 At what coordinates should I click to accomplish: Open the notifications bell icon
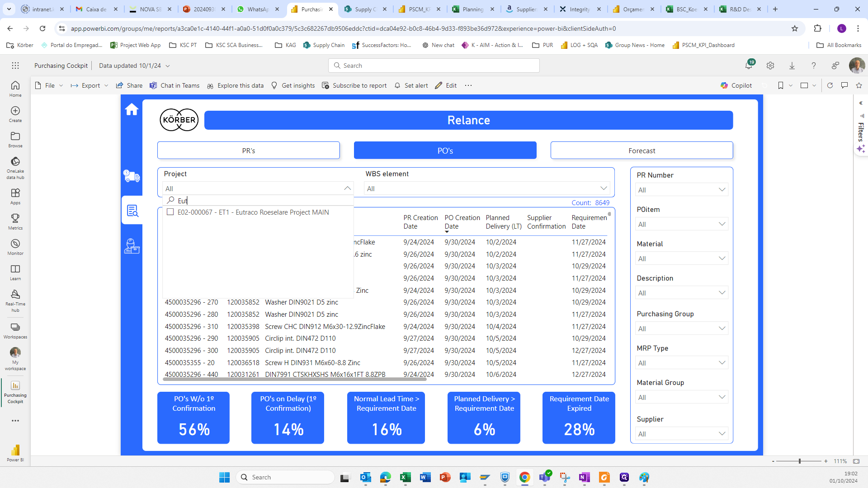tap(749, 66)
